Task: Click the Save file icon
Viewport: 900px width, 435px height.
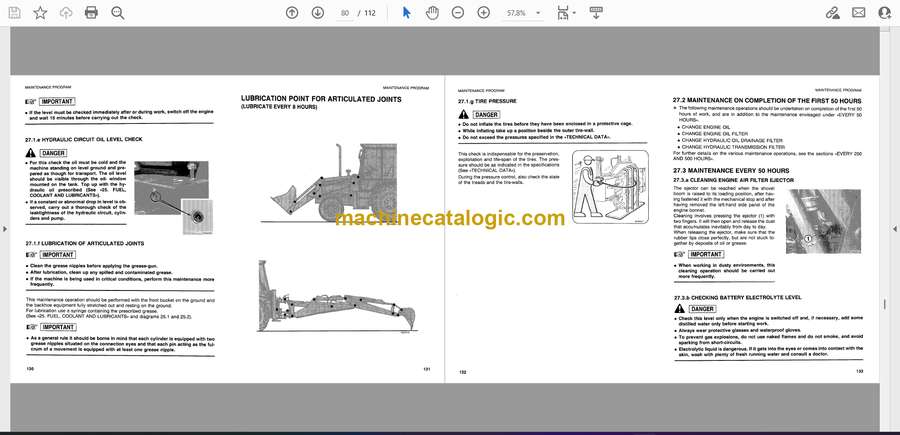Action: click(14, 13)
